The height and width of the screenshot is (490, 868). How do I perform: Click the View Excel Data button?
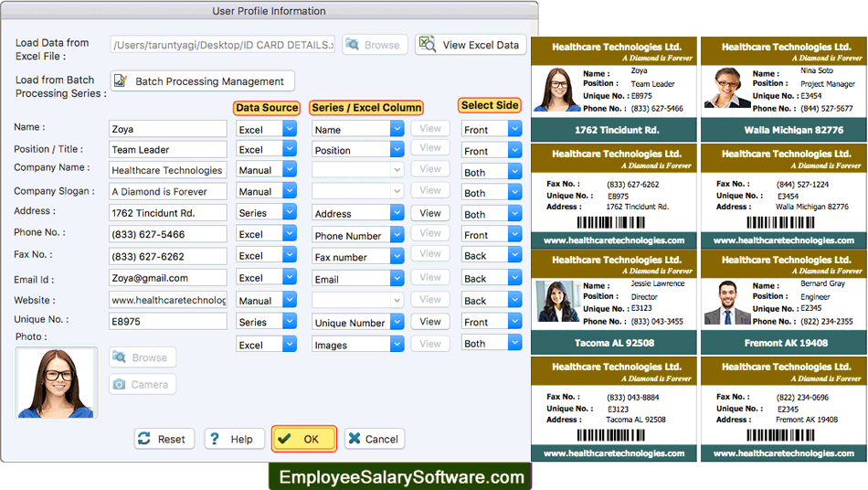471,45
